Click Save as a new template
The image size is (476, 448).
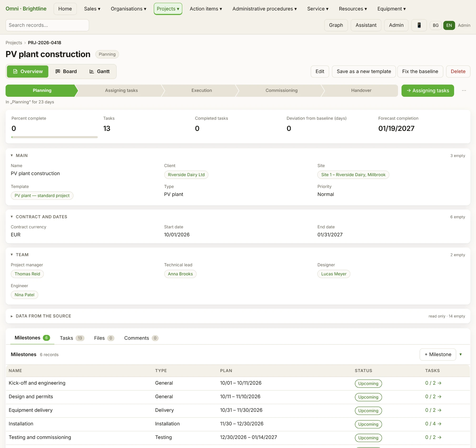point(364,71)
